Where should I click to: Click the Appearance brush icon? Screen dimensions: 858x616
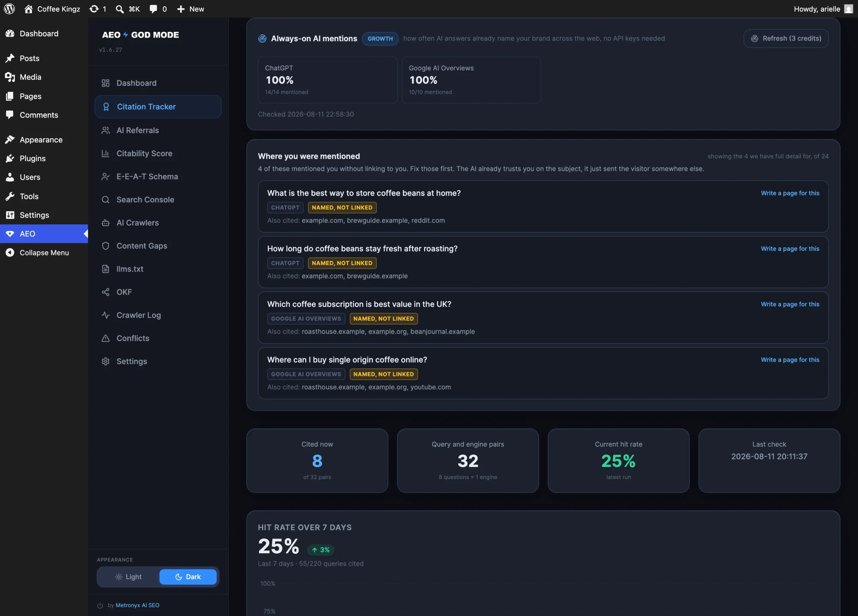(x=10, y=140)
